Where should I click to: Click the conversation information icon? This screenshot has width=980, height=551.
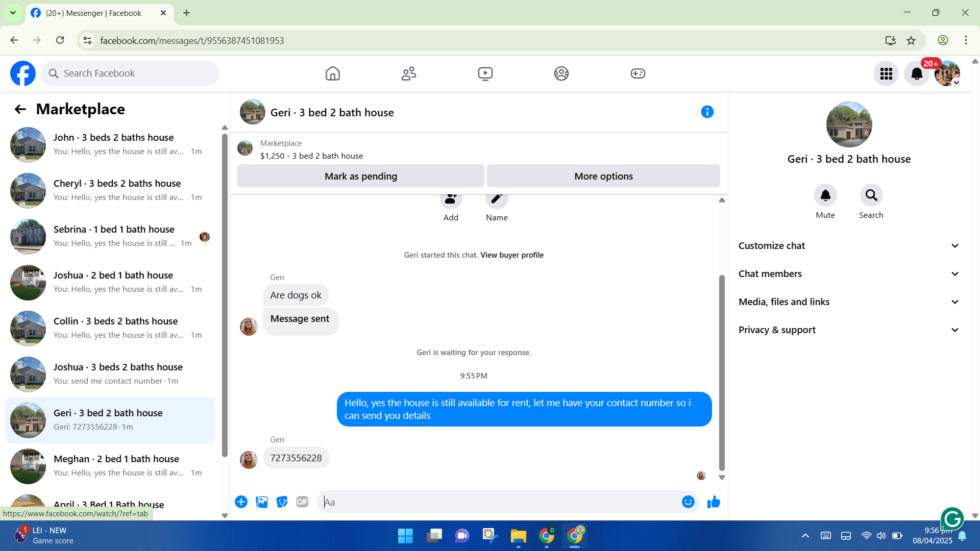click(x=707, y=112)
